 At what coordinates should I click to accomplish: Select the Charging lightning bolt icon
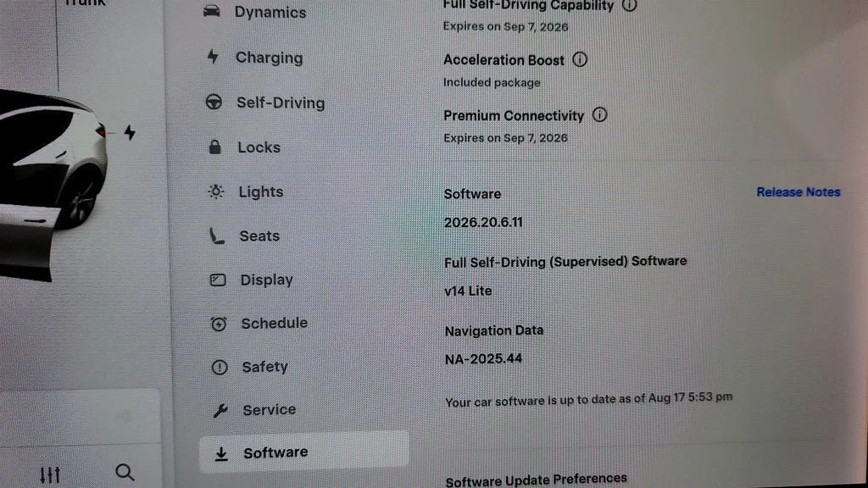(213, 57)
